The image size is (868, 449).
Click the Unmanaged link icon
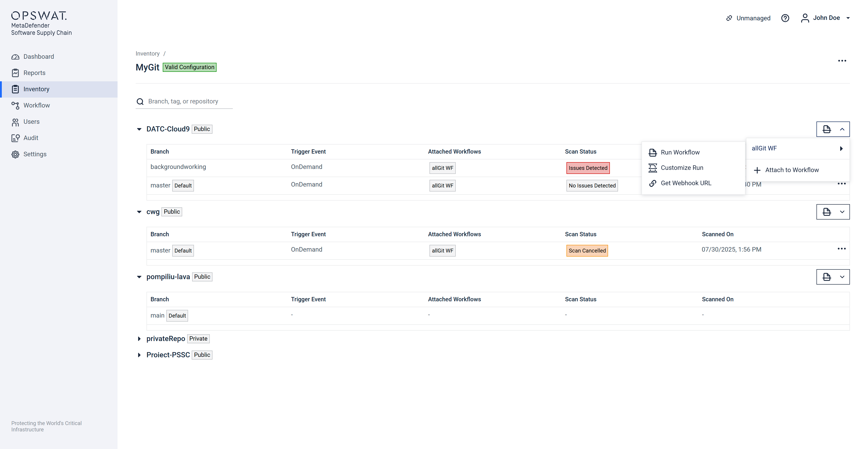click(729, 18)
